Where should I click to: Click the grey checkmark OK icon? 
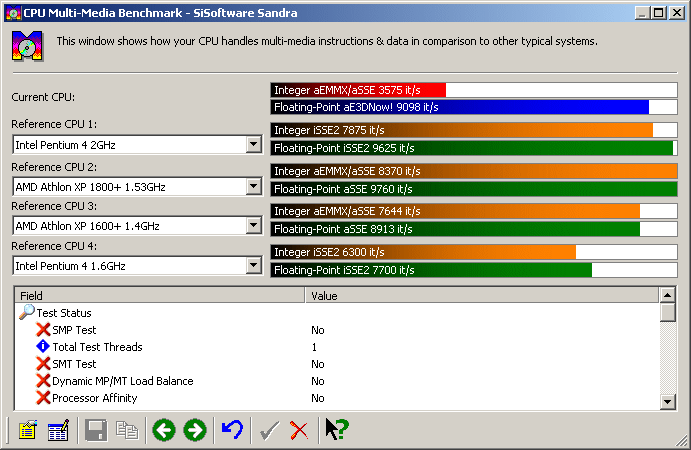[269, 431]
